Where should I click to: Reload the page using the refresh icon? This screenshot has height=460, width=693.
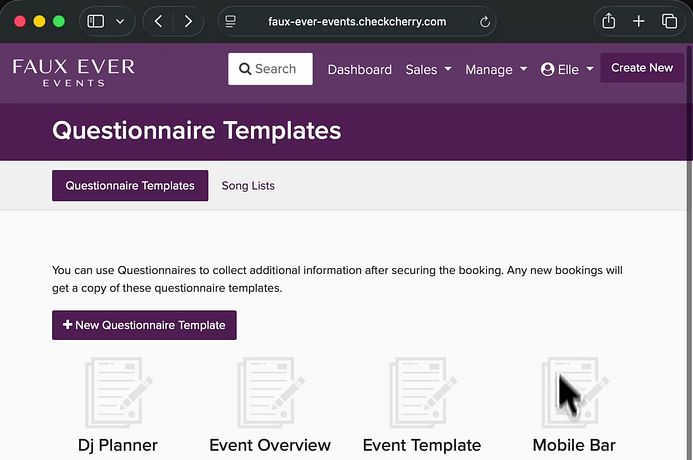[486, 21]
